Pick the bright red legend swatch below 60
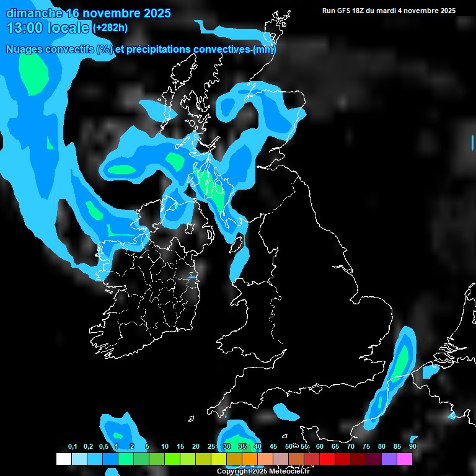 point(327,459)
